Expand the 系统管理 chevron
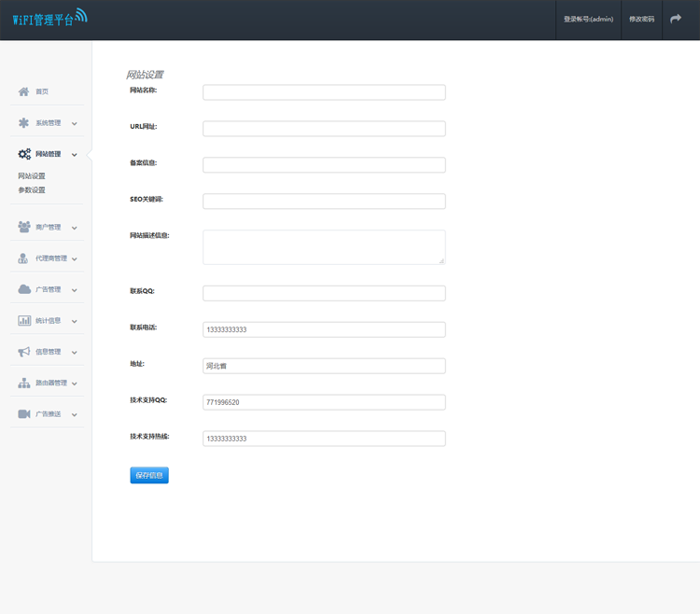Viewport: 700px width, 614px height. coord(75,123)
